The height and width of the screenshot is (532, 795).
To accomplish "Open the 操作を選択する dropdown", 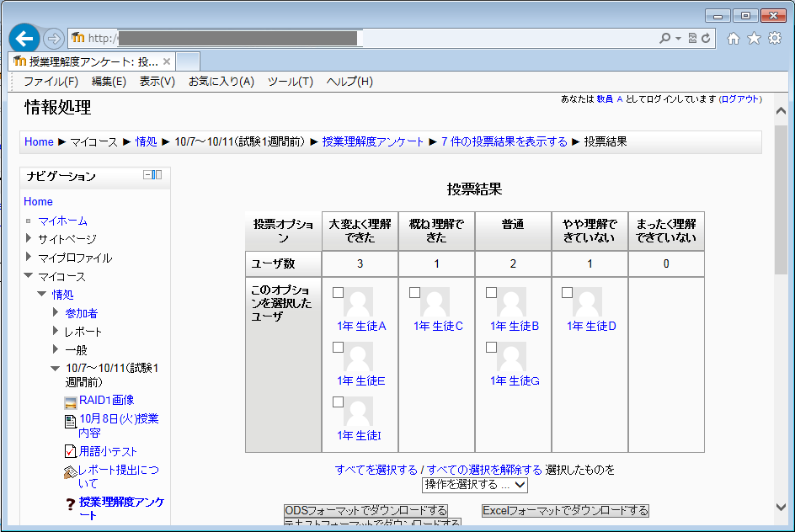I will (x=475, y=485).
